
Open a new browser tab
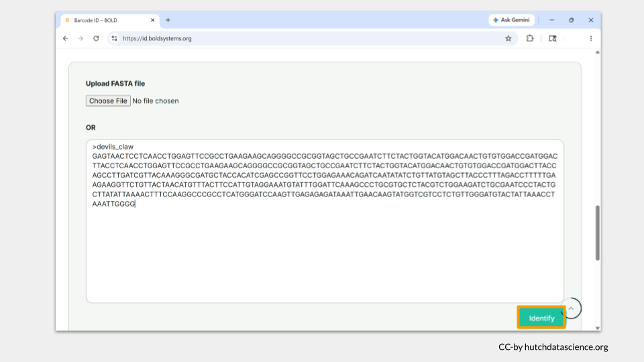click(x=168, y=20)
